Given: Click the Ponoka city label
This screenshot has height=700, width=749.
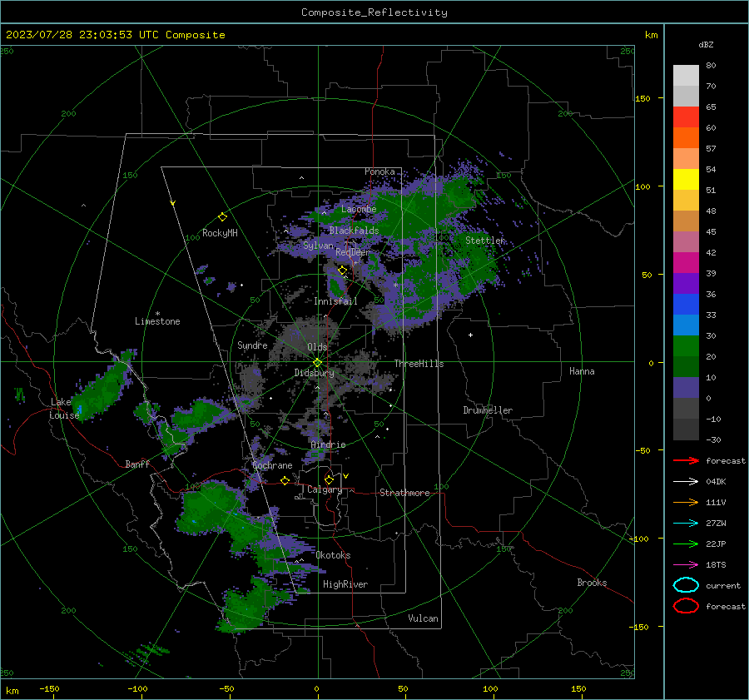Looking at the screenshot, I should click(379, 171).
